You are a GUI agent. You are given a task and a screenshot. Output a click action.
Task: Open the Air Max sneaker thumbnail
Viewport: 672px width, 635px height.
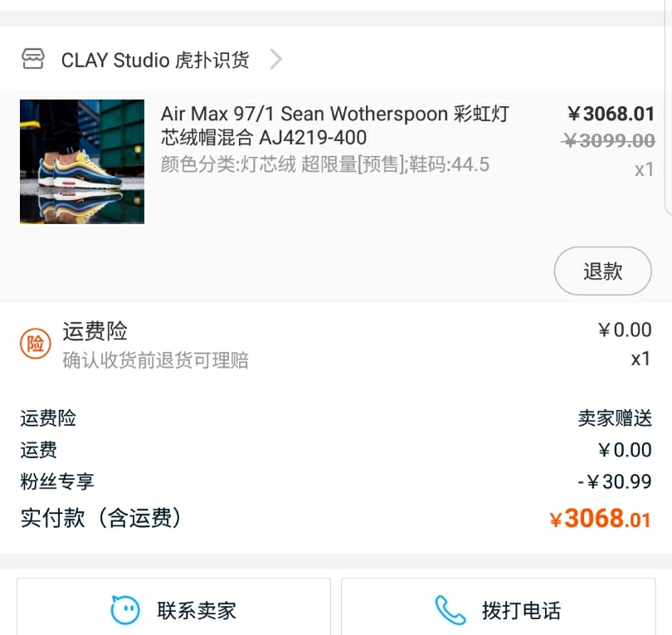(x=82, y=162)
